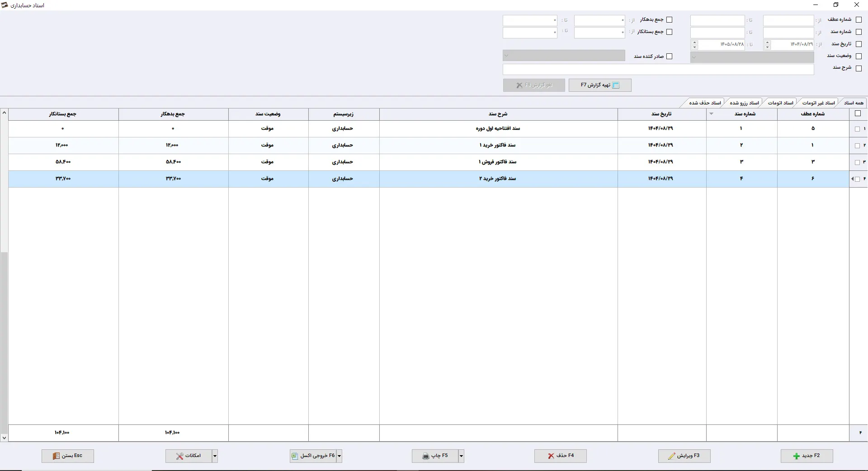Tick the تاریخ سند filter checkbox

point(859,44)
